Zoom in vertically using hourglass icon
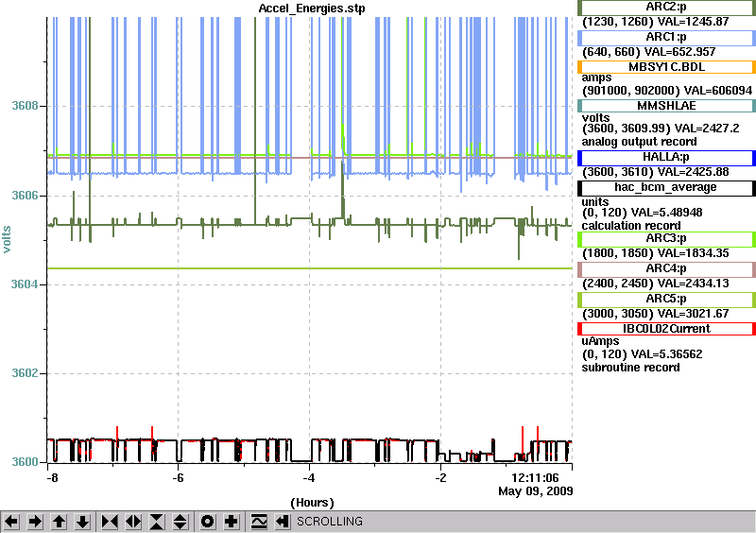The width and height of the screenshot is (756, 533). (x=157, y=522)
